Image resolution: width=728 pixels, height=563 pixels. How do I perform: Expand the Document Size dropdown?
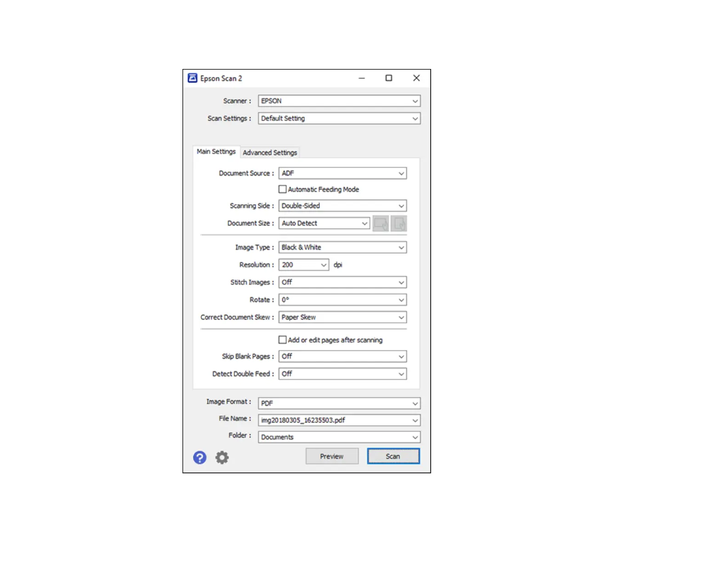tap(324, 223)
